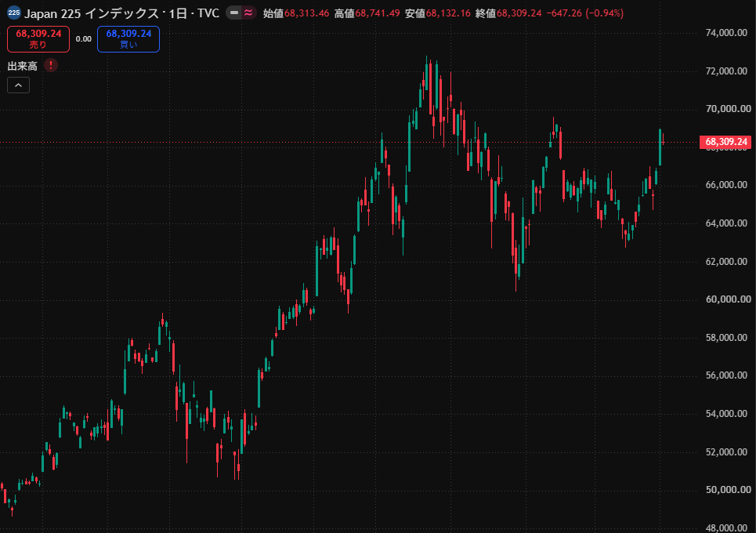Click the 0.00 spread value
756x533 pixels.
(x=83, y=39)
